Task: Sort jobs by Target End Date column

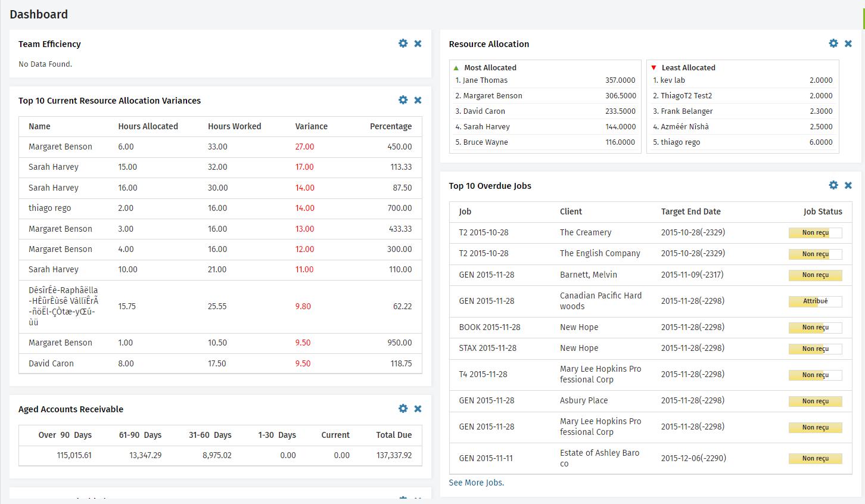Action: coord(690,211)
